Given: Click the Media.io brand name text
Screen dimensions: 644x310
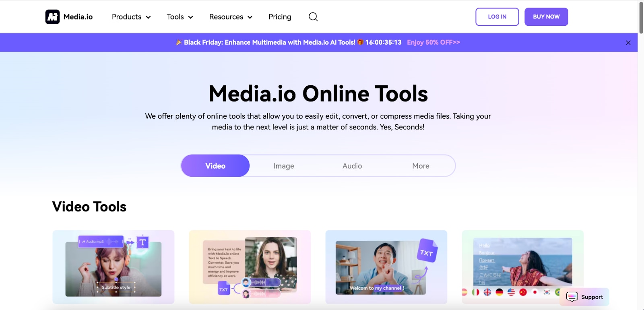Looking at the screenshot, I should tap(78, 17).
